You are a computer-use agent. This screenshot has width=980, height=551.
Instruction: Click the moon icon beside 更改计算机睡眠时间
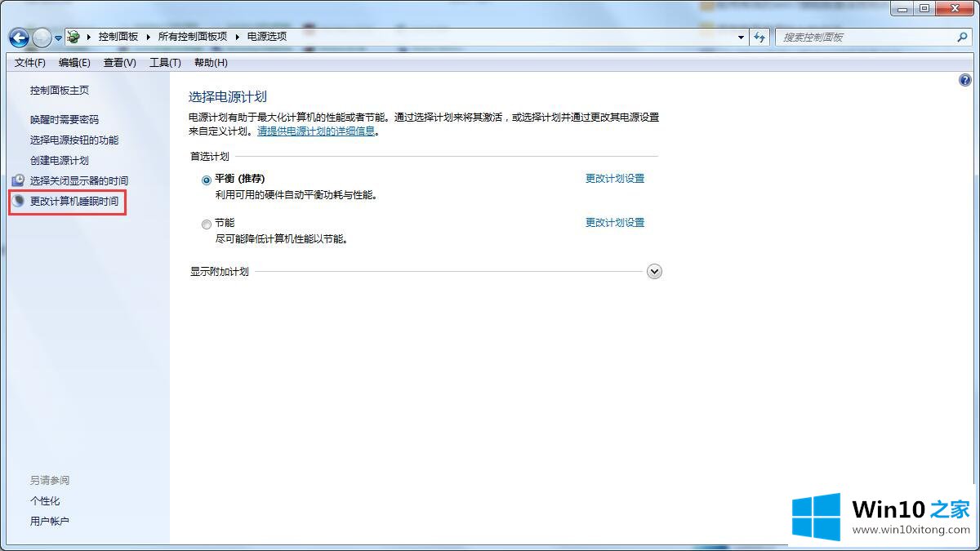(19, 201)
